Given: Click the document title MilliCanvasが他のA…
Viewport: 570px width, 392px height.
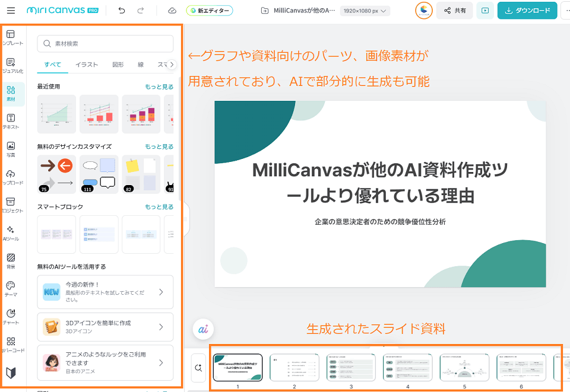Looking at the screenshot, I should click(304, 11).
